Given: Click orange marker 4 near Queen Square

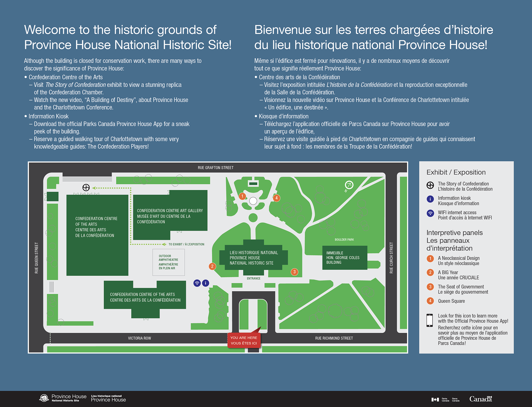Looking at the screenshot, I should tap(276, 198).
